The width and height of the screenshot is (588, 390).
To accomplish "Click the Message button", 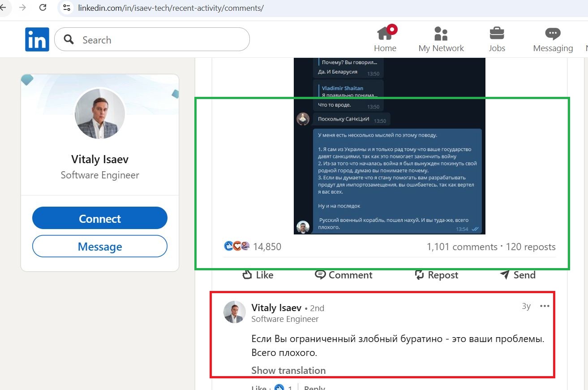I will [99, 246].
